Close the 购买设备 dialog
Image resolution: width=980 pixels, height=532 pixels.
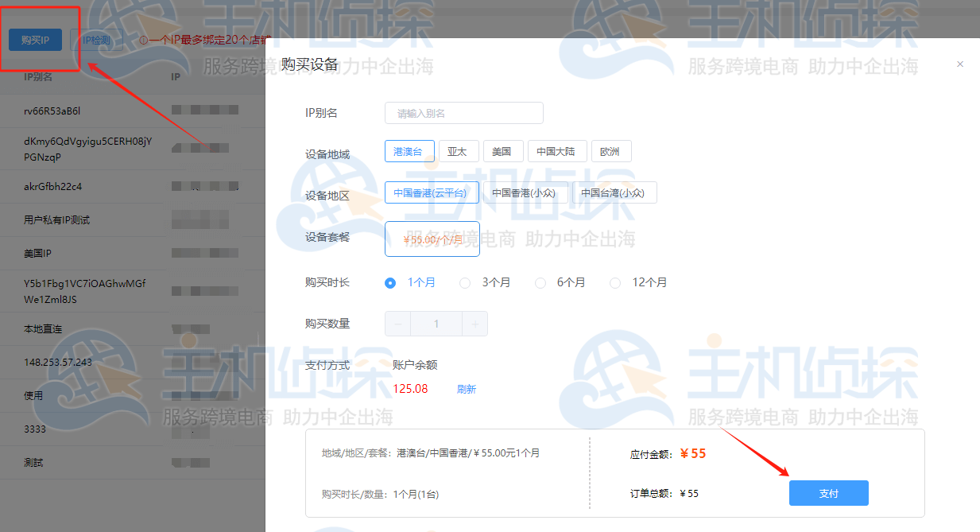point(959,64)
